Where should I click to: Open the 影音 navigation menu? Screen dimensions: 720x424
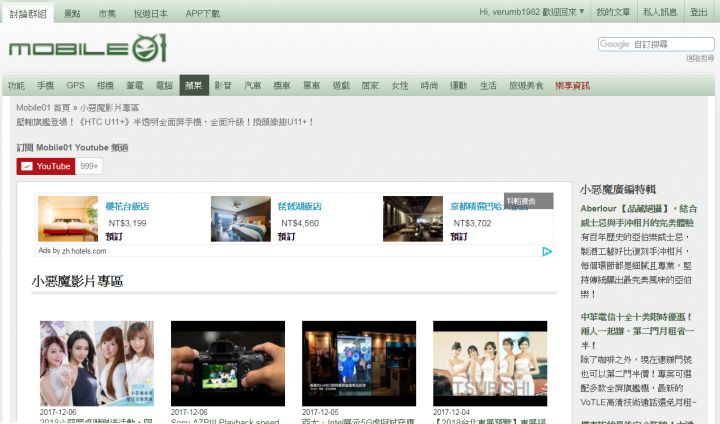[223, 85]
